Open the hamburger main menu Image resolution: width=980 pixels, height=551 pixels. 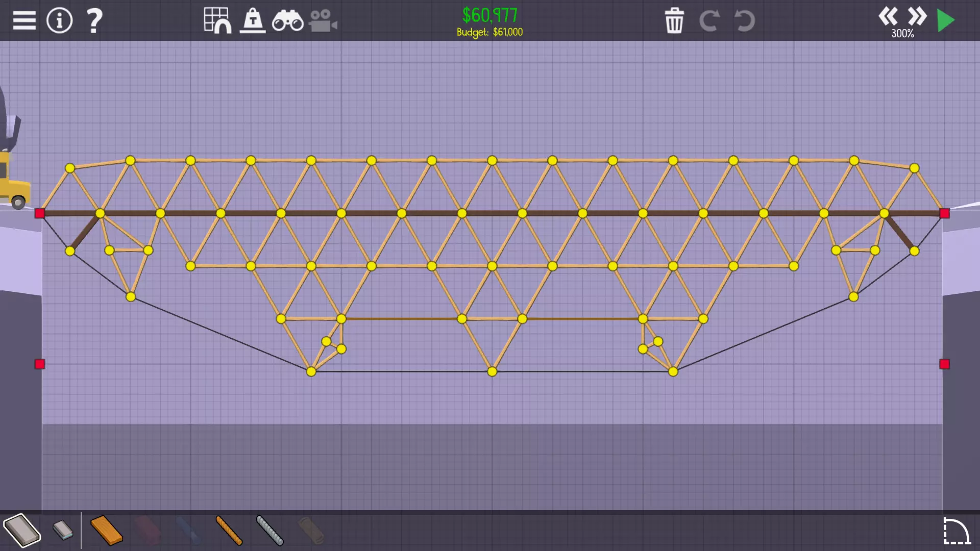click(24, 20)
